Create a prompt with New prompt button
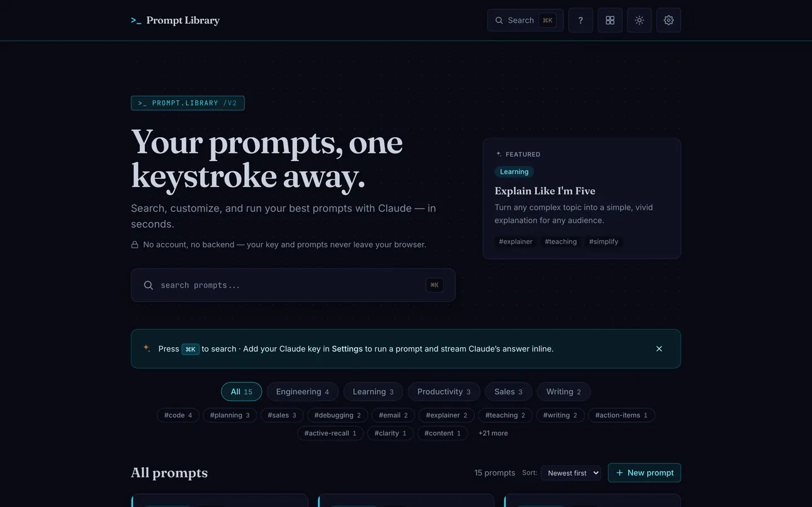Viewport: 812px width, 507px height. point(645,473)
